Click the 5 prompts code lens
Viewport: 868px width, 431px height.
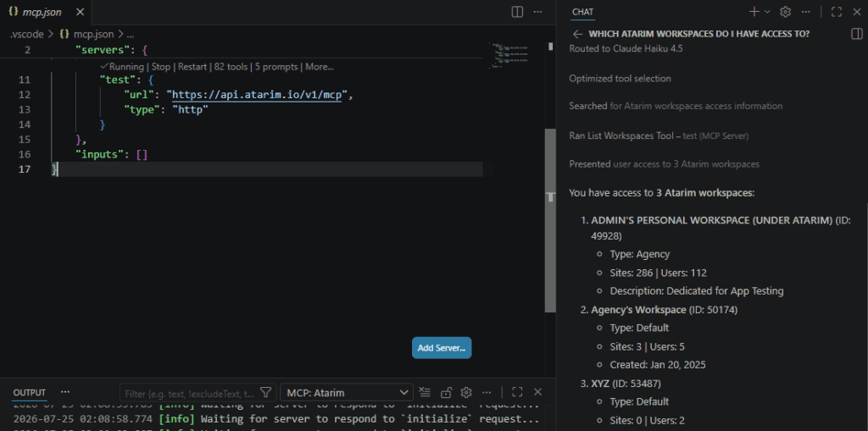click(x=277, y=67)
